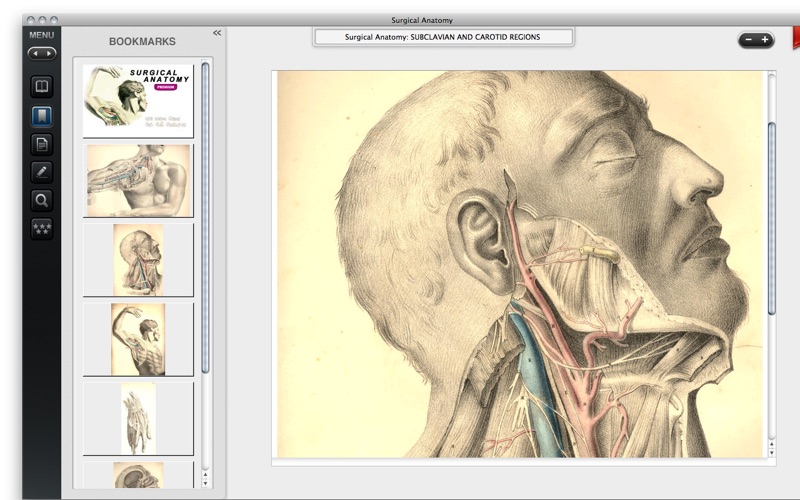Open the page notes document icon

pos(41,143)
